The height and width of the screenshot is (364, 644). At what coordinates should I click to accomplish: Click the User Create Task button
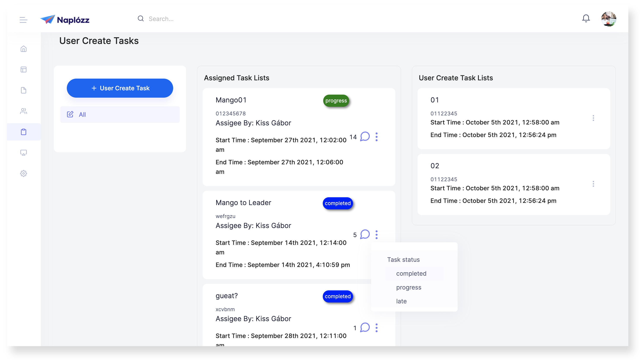[x=120, y=88]
